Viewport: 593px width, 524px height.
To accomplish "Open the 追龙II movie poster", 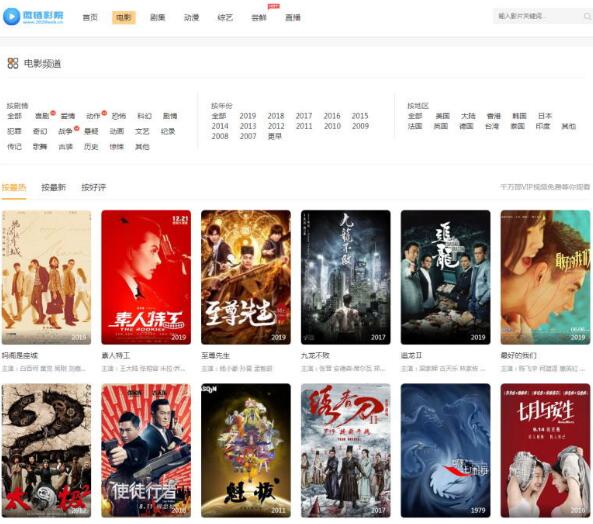I will 446,277.
